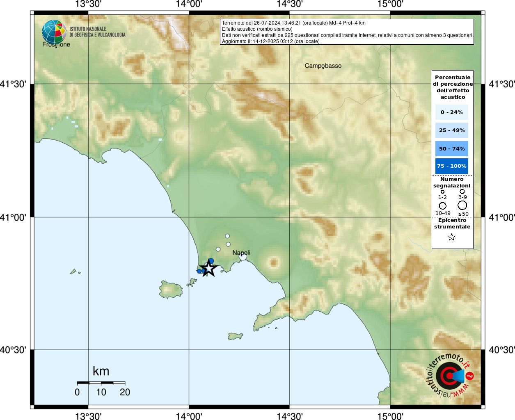Click the 50 - 74% legend swatch
Viewport: 515px width, 420px height.
pyautogui.click(x=451, y=148)
